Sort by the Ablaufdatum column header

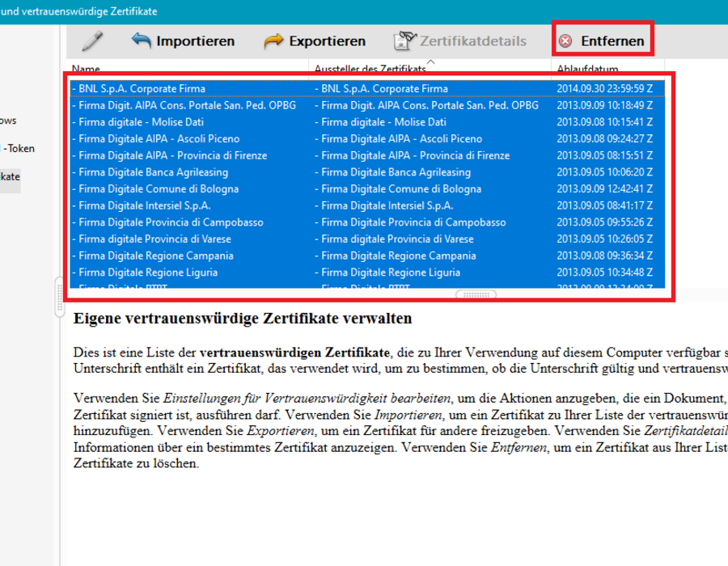click(x=587, y=69)
